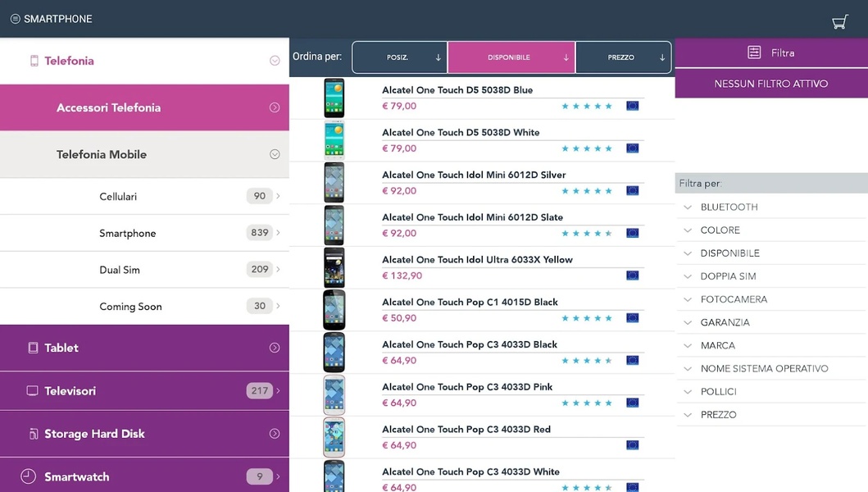Click the Televisori screen icon

tap(33, 390)
